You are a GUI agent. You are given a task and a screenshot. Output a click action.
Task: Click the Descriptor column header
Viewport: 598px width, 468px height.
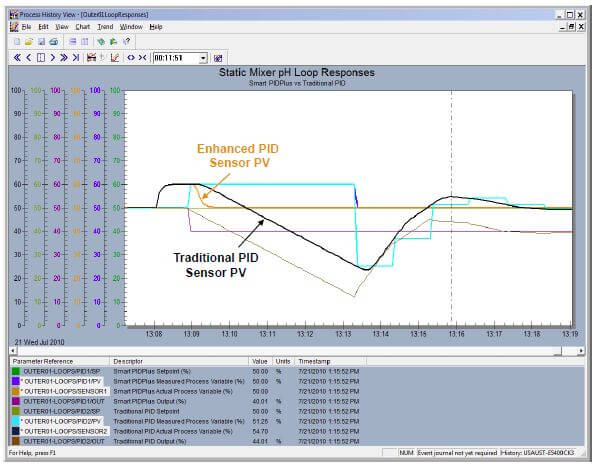179,361
